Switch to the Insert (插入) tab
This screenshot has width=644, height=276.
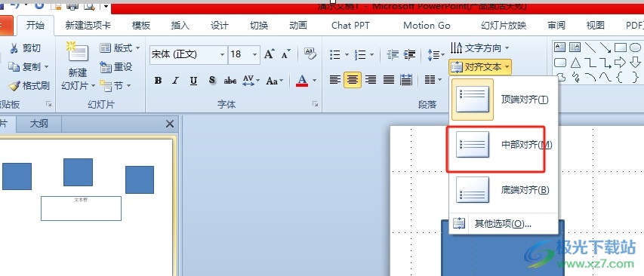[180, 26]
